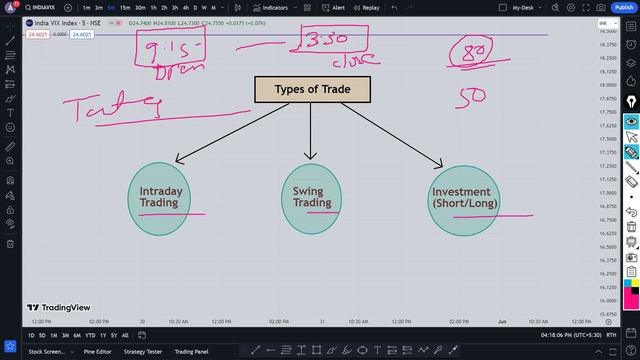
Task: Toggle magnet mode in left sidebar
Action: (x=10, y=180)
